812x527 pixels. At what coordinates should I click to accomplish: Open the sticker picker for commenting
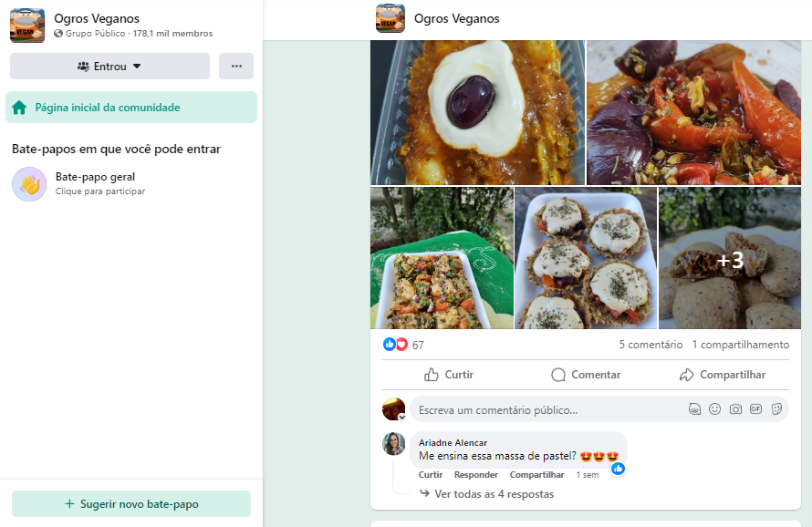[776, 409]
